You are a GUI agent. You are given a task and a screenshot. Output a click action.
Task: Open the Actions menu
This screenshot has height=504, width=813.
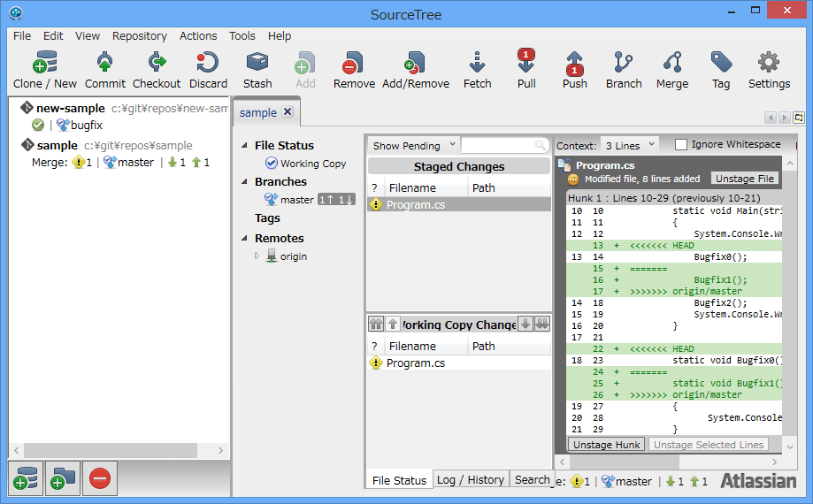pyautogui.click(x=198, y=35)
